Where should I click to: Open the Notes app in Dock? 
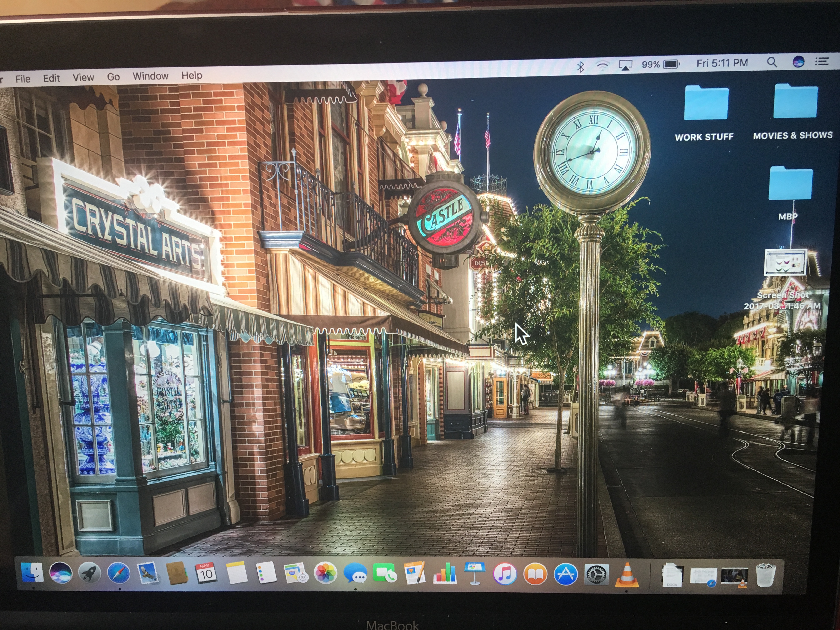coord(237,573)
